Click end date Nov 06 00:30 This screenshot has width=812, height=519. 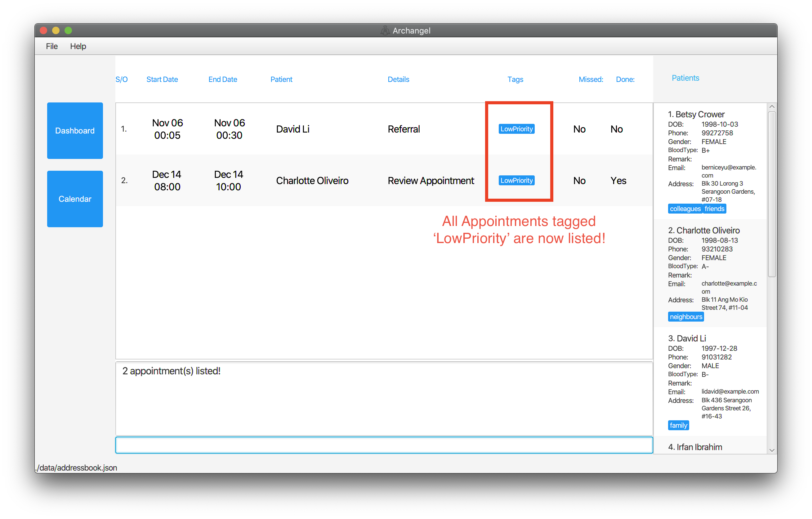(x=229, y=129)
